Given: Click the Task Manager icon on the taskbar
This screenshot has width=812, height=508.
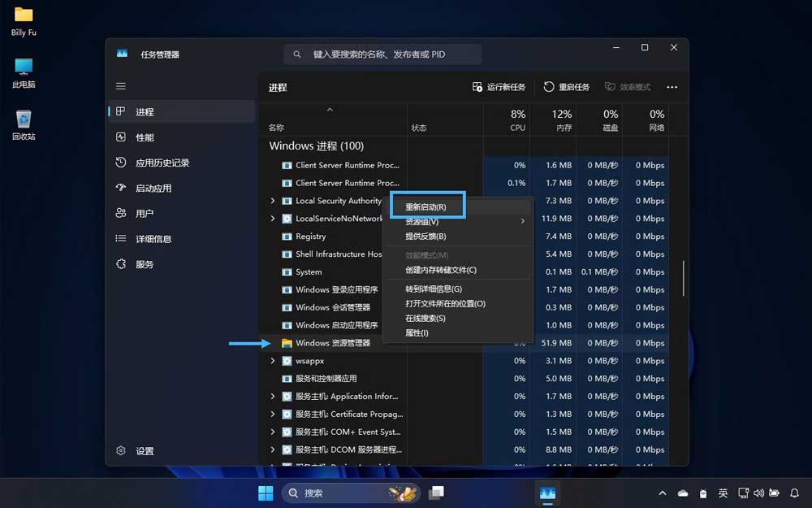Looking at the screenshot, I should [547, 493].
